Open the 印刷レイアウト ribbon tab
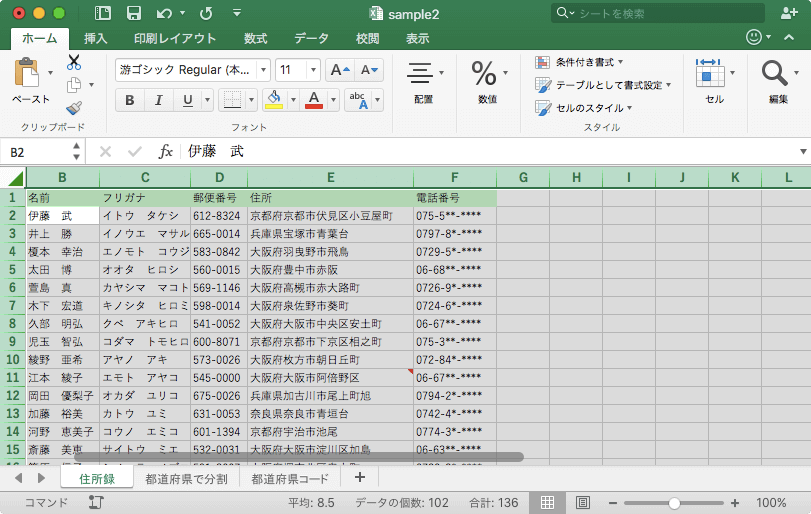This screenshot has width=811, height=514. point(175,38)
